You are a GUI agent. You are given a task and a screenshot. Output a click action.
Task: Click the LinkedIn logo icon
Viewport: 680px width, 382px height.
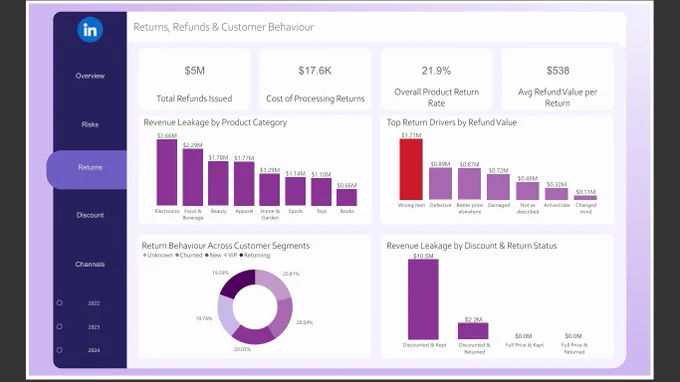point(90,30)
